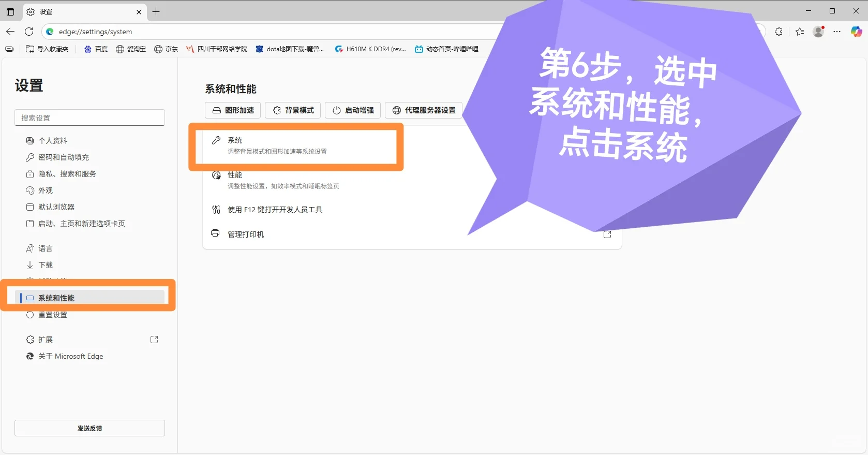Click the lock icon beside 隐私、搜索和服务
The height and width of the screenshot is (455, 868).
[x=30, y=174]
